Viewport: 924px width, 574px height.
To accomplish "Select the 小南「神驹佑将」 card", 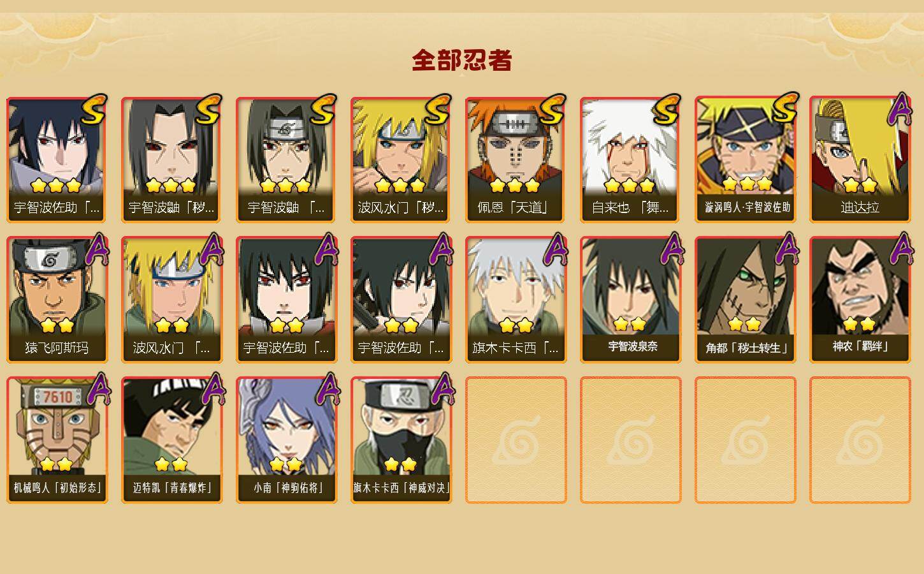I will click(x=286, y=440).
